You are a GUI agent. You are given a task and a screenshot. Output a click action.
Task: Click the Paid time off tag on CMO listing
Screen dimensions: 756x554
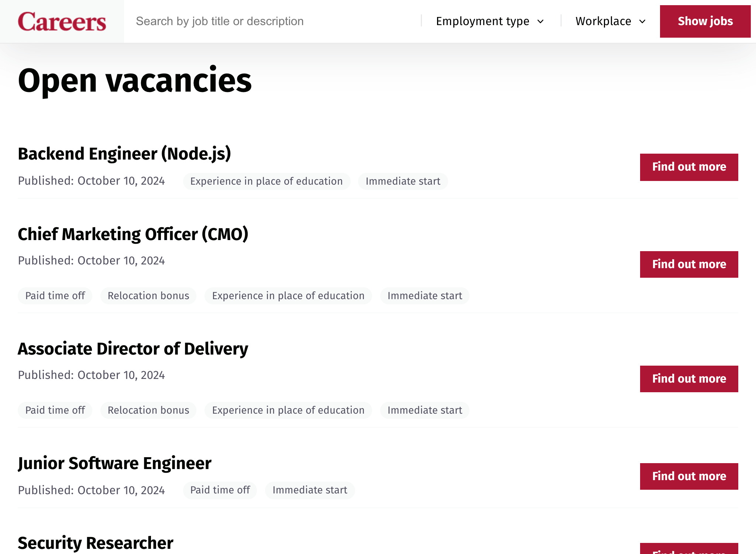(x=55, y=295)
